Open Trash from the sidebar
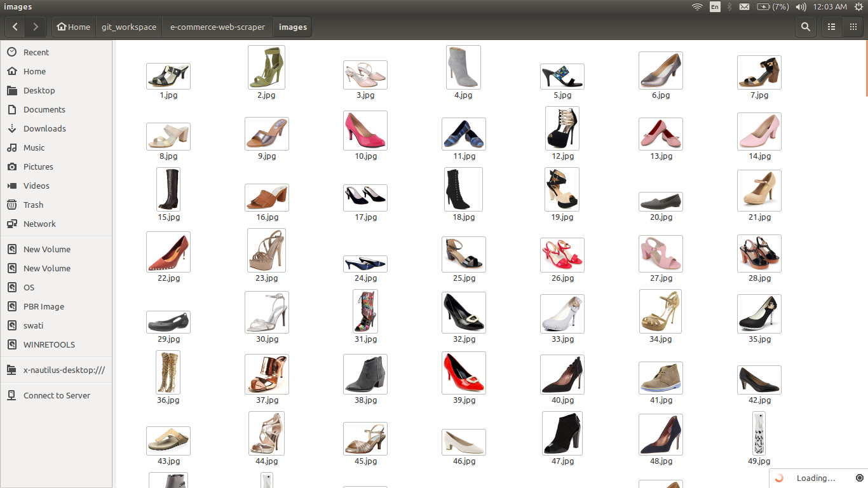Viewport: 868px width, 488px height. 33,205
